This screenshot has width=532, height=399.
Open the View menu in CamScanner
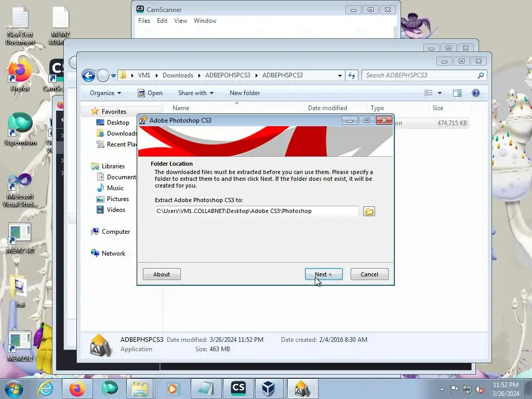[x=180, y=21]
